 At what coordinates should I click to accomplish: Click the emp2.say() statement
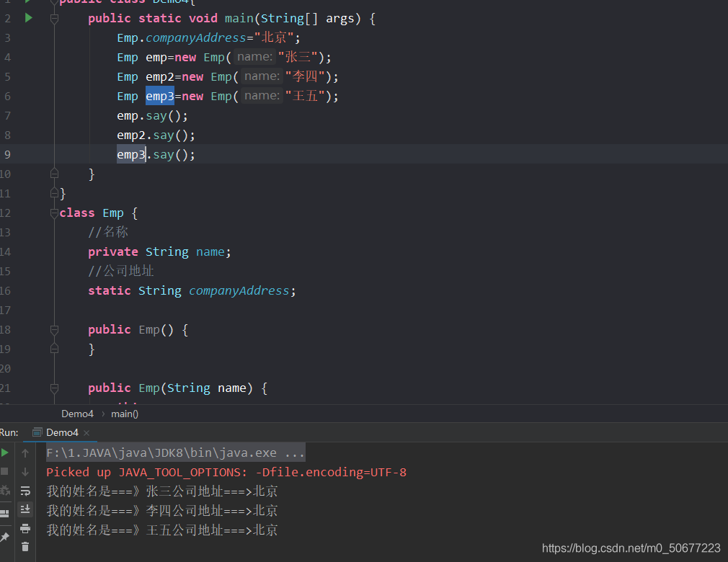coord(156,135)
